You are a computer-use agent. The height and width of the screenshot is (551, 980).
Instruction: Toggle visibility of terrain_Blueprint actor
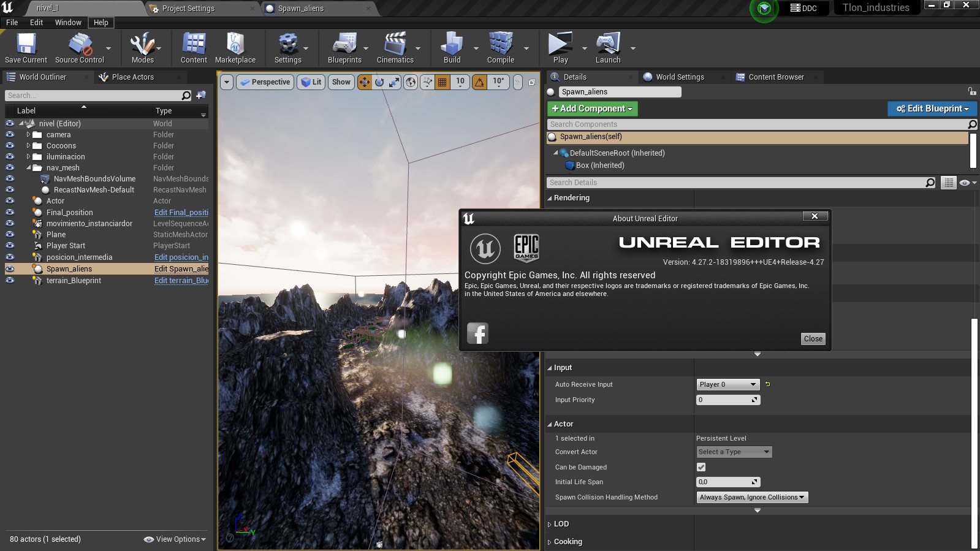[10, 281]
